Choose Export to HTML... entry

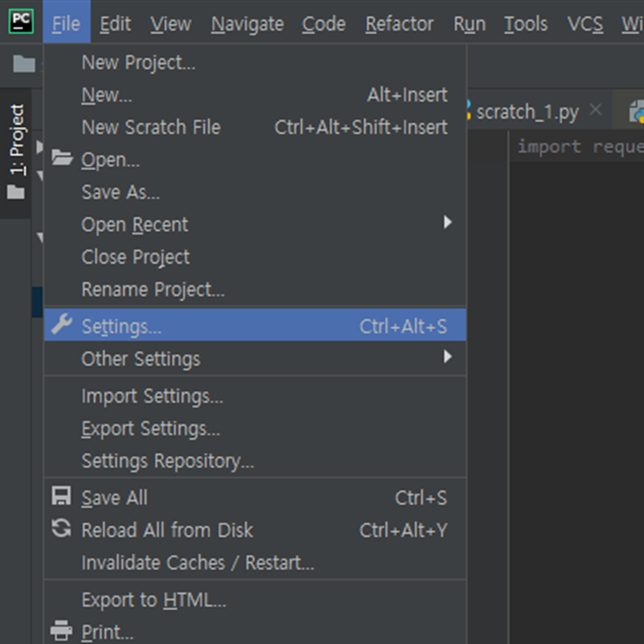tap(255, 600)
